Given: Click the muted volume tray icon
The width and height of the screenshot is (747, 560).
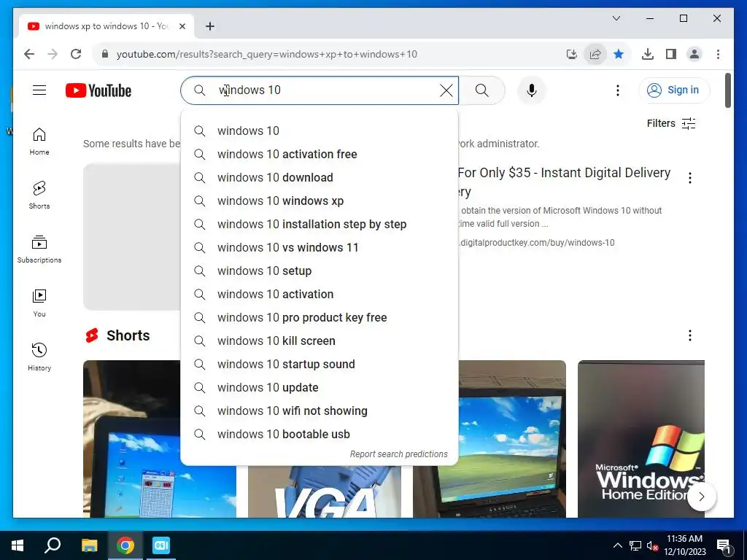Looking at the screenshot, I should point(651,545).
